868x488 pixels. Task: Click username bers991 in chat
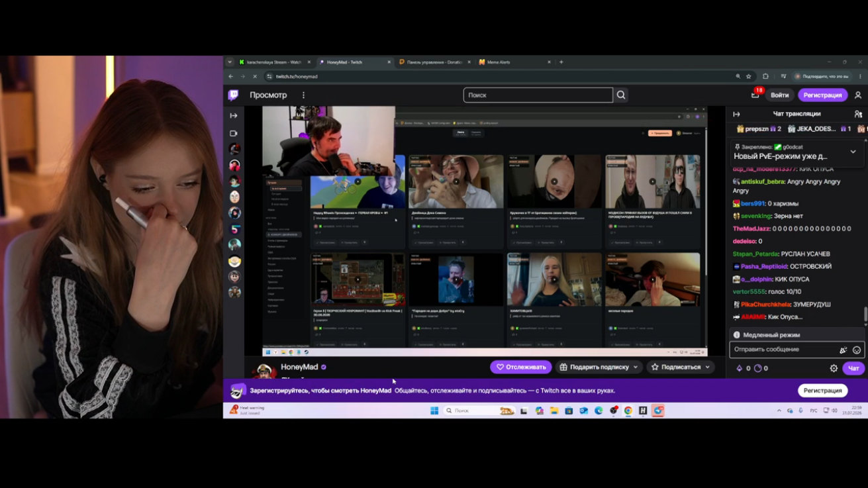coord(753,204)
